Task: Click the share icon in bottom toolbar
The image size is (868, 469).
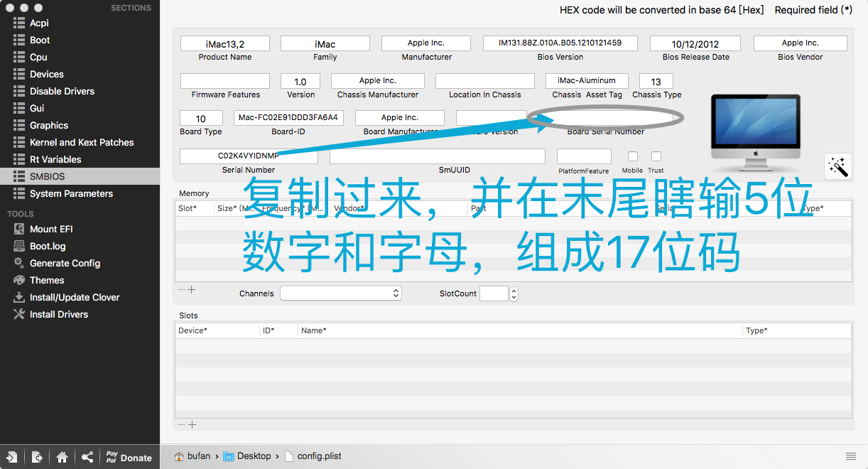Action: tap(87, 458)
